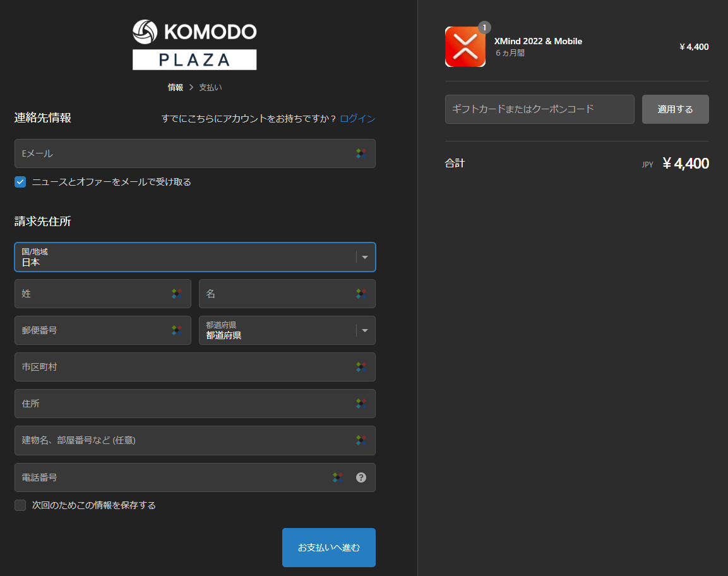Open the 国/地域 country dropdown
The height and width of the screenshot is (576, 728).
pyautogui.click(x=195, y=257)
